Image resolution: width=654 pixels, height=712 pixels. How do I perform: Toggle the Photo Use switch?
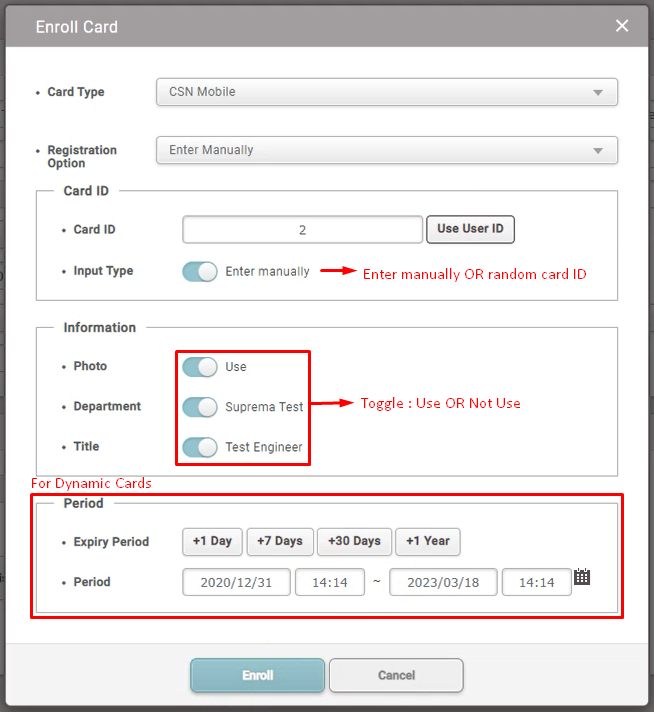point(200,367)
